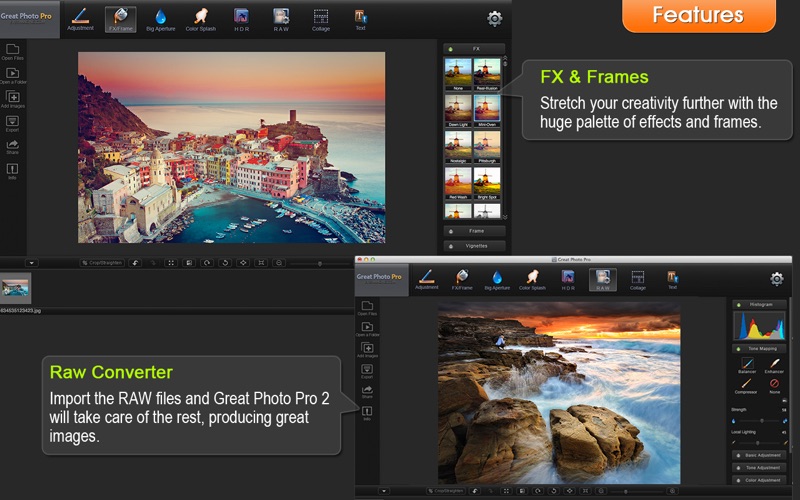The height and width of the screenshot is (500, 800).
Task: Apply the Bright Spot effect thumbnail
Action: [487, 183]
